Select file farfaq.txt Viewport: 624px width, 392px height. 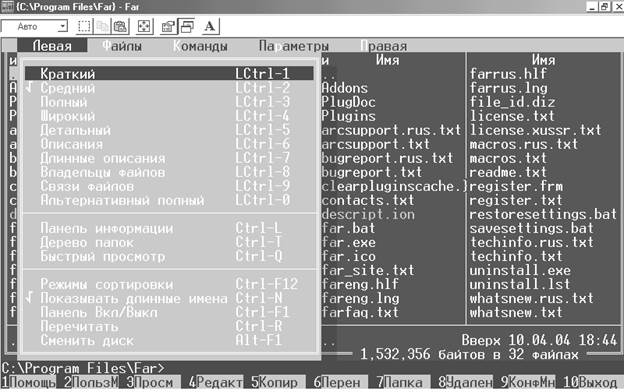pyautogui.click(x=360, y=312)
